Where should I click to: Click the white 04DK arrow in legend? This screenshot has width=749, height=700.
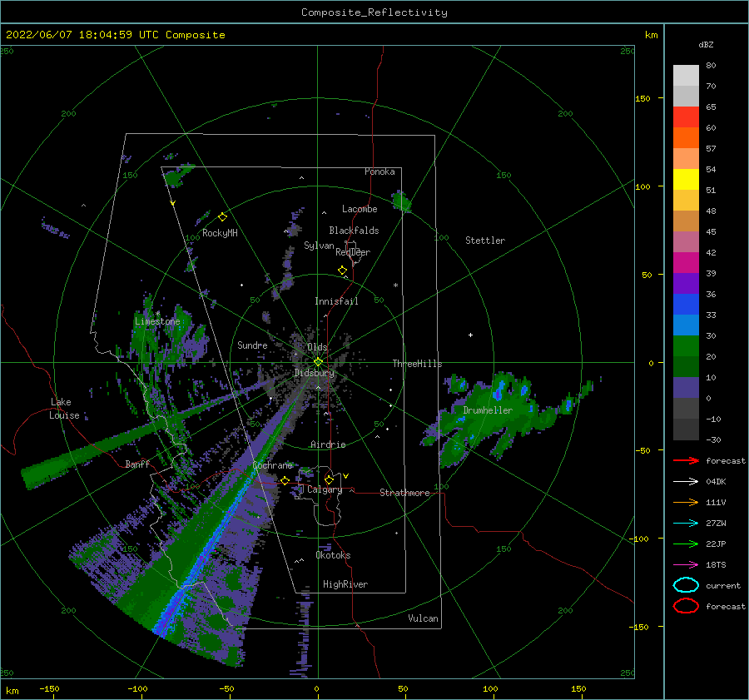point(686,482)
